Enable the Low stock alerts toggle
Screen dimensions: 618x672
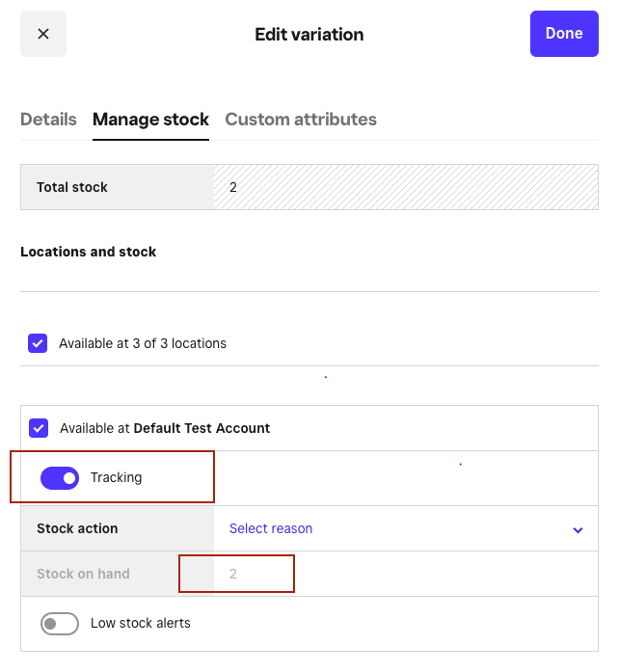click(60, 624)
